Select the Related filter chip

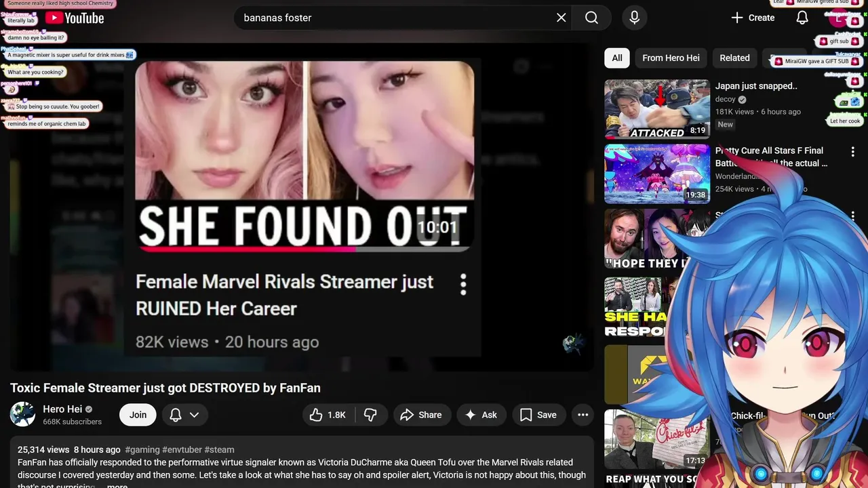coord(734,58)
